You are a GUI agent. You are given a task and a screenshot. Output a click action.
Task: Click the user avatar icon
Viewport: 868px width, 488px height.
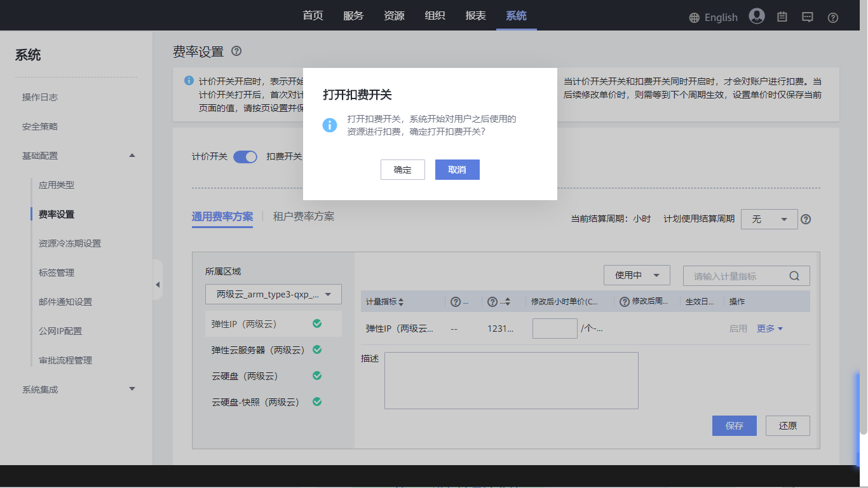(x=756, y=17)
